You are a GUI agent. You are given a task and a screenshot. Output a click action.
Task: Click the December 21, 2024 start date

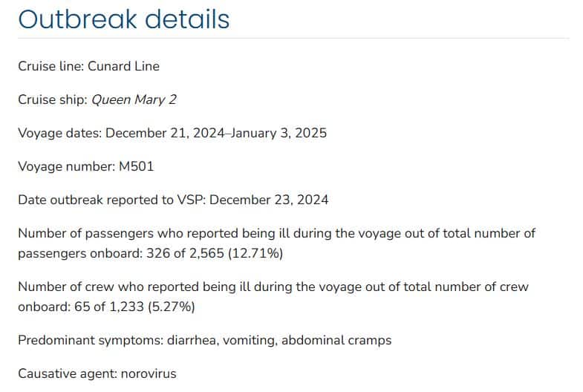pyautogui.click(x=165, y=133)
